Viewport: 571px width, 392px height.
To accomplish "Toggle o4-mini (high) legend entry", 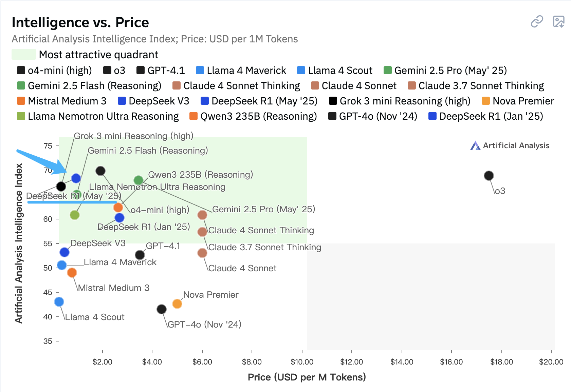I will [55, 71].
